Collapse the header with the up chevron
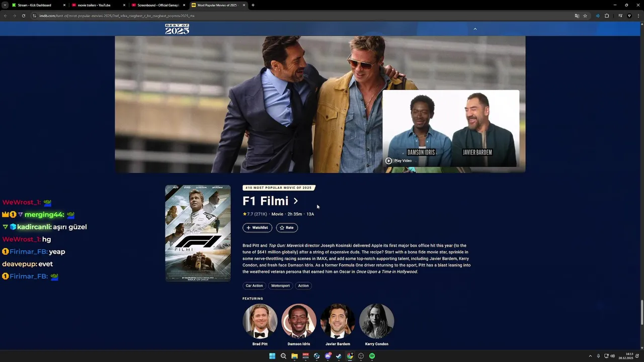 coord(475,29)
